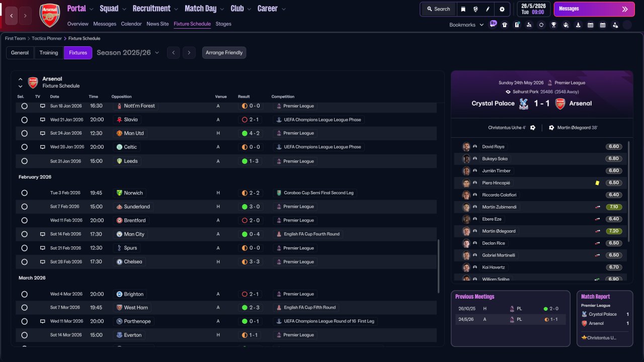Open the Squad dropdown menu
The height and width of the screenshot is (362, 644).
[x=113, y=9]
